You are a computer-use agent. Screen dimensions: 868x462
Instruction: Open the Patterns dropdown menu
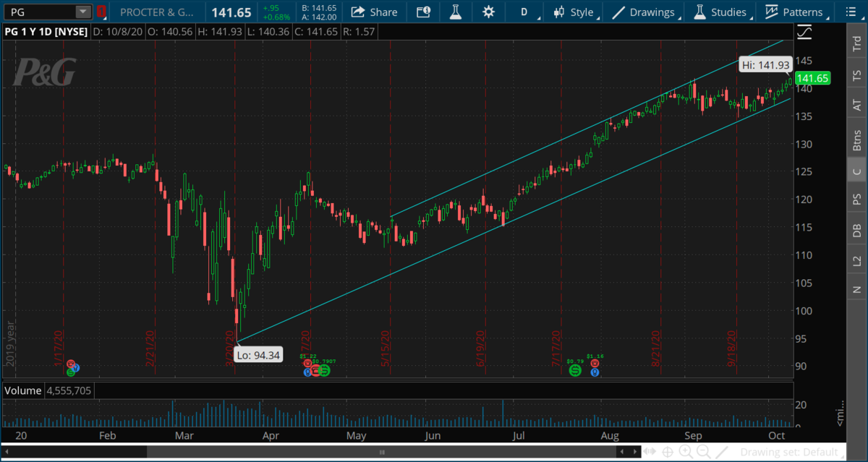pos(794,12)
